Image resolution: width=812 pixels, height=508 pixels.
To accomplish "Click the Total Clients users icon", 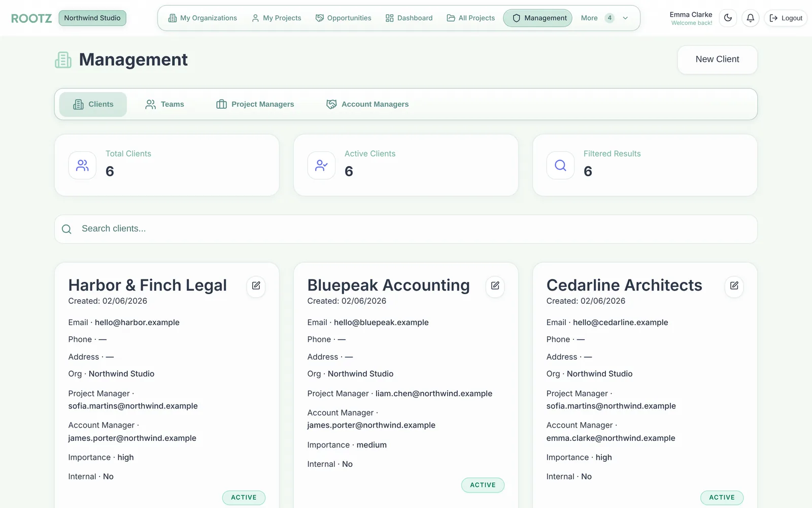I will [x=82, y=165].
